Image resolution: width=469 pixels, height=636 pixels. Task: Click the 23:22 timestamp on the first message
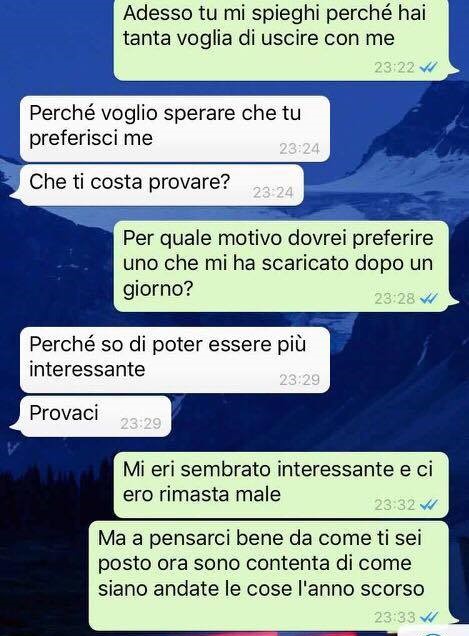tap(394, 67)
